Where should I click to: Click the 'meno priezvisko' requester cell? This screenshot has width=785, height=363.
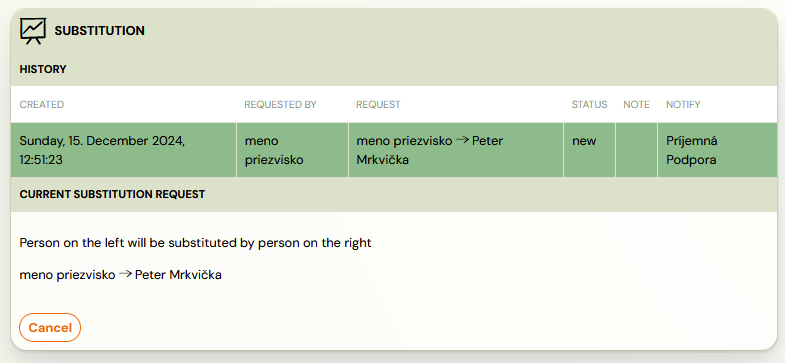click(292, 150)
